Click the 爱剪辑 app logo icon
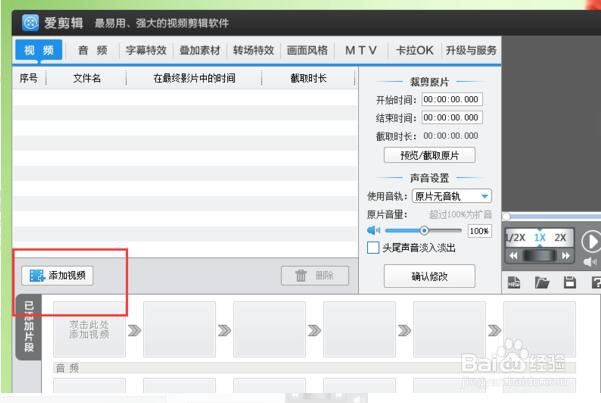The width and height of the screenshot is (601, 403). pyautogui.click(x=30, y=23)
